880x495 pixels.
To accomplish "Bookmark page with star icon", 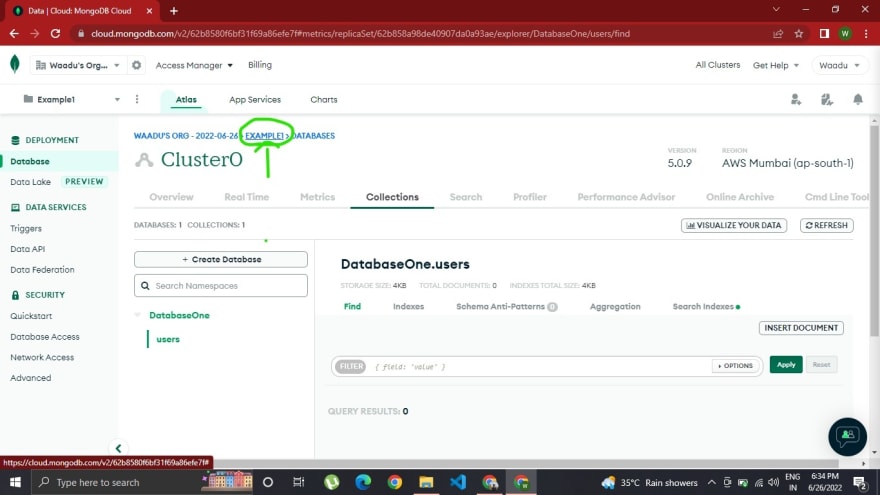I will 799,34.
